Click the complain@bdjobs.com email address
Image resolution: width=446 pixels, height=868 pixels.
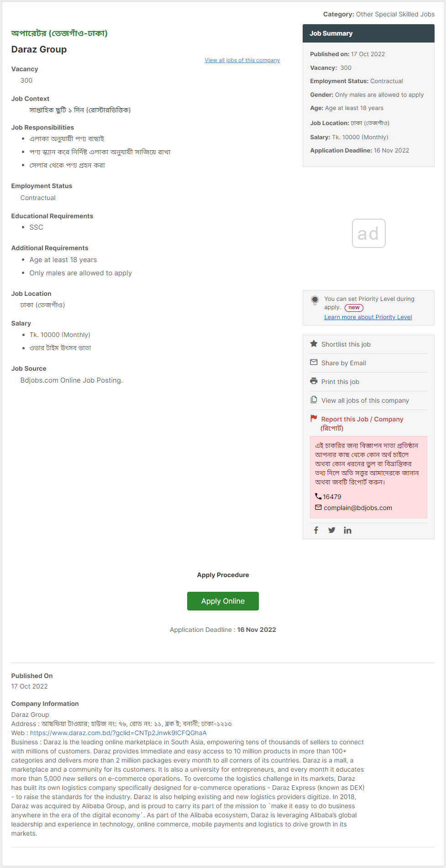click(358, 508)
